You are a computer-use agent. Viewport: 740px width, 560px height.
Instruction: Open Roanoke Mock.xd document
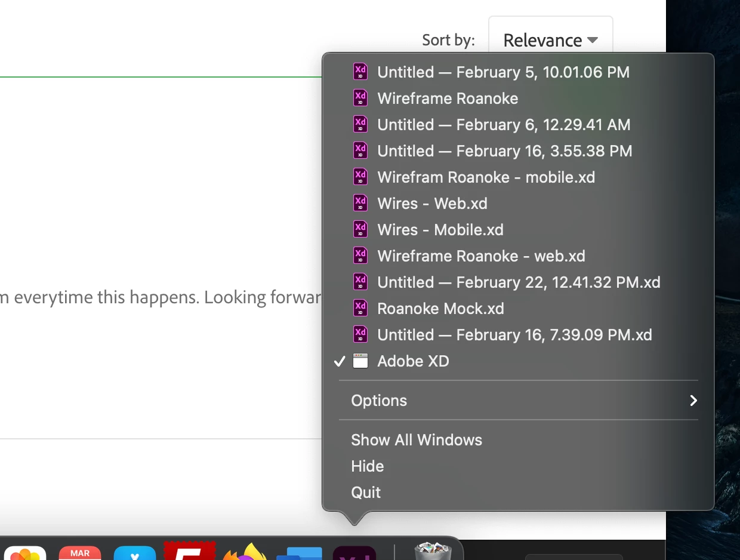click(x=518, y=309)
